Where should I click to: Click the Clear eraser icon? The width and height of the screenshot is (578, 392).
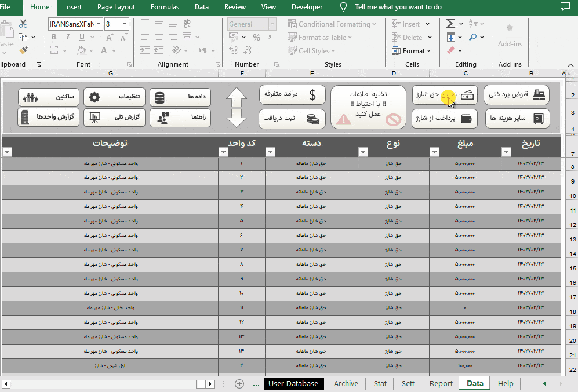[x=451, y=50]
